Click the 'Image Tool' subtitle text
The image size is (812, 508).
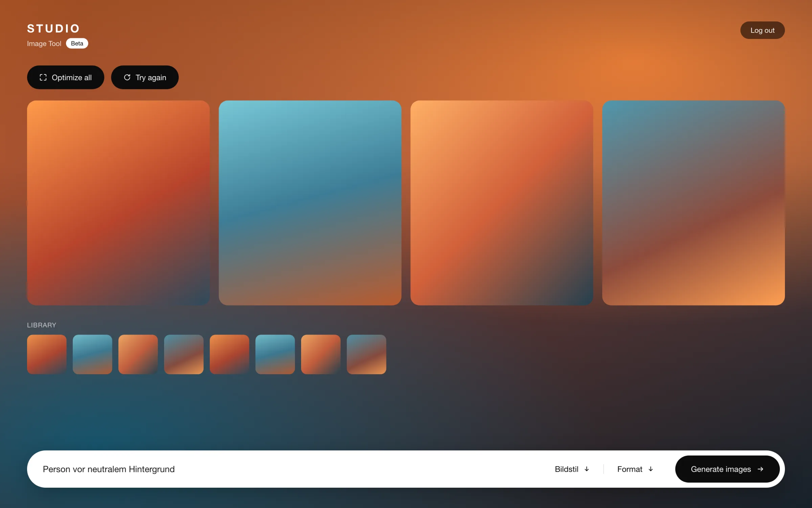click(44, 44)
